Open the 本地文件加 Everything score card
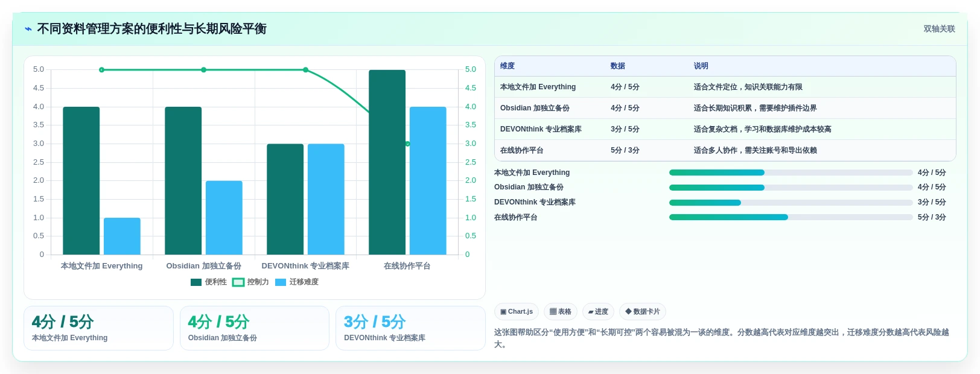Image resolution: width=980 pixels, height=374 pixels. (x=98, y=328)
